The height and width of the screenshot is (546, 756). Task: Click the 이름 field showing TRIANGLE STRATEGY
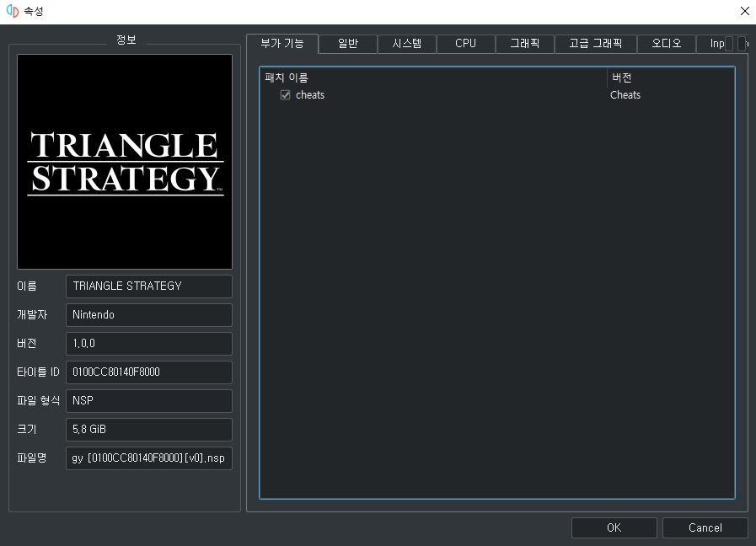[x=149, y=286]
